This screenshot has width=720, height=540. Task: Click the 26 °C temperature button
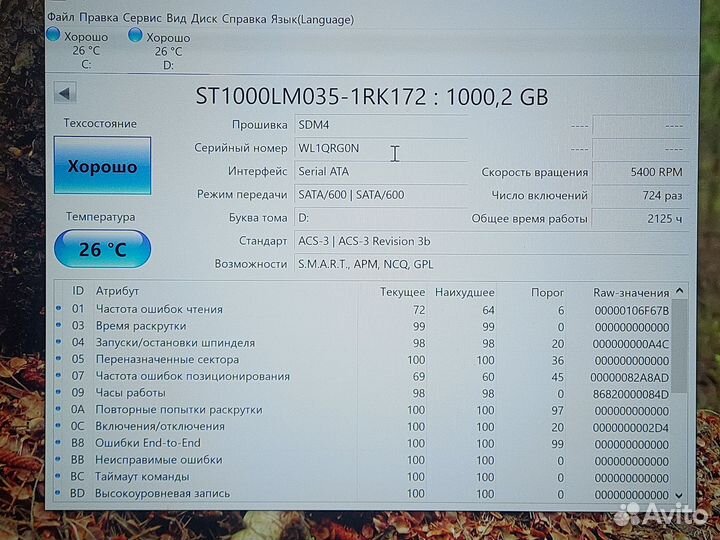(102, 249)
